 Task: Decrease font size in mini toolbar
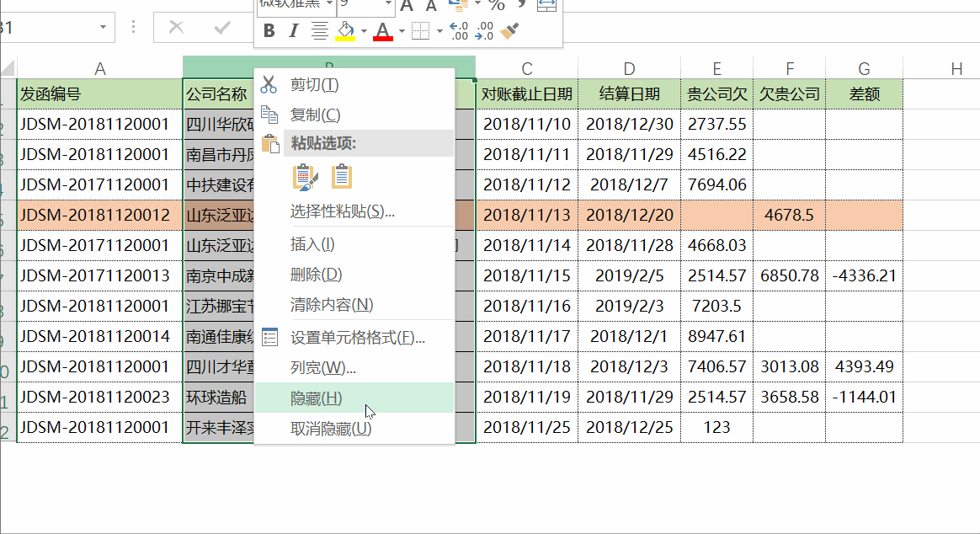tap(430, 6)
